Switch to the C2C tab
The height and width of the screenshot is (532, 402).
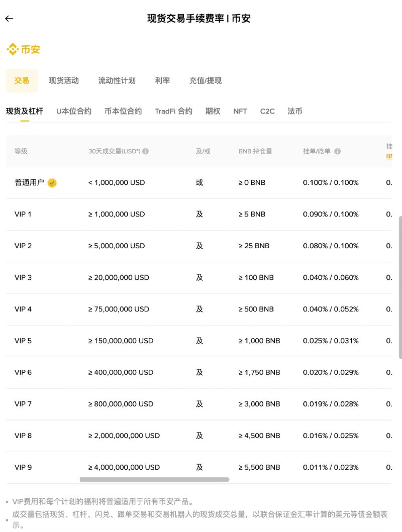(267, 111)
